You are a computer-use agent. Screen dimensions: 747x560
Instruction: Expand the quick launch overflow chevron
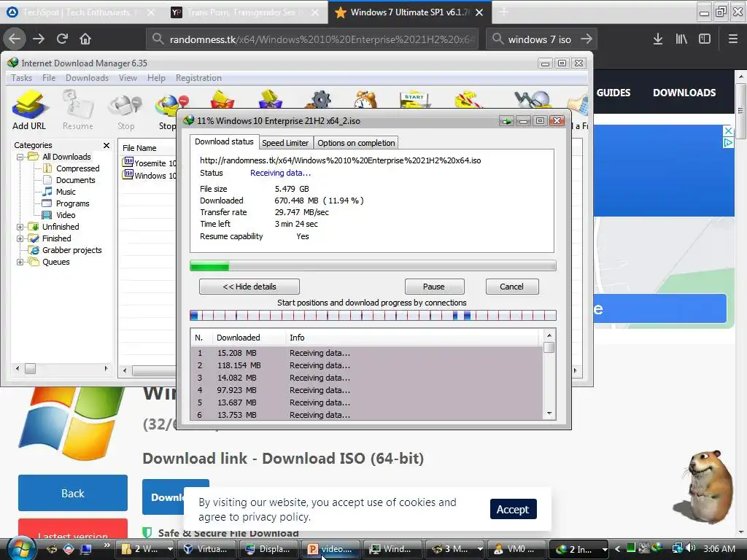coord(107,545)
